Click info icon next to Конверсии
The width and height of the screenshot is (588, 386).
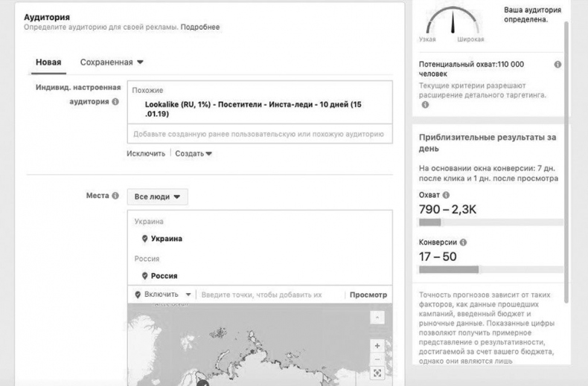click(464, 242)
